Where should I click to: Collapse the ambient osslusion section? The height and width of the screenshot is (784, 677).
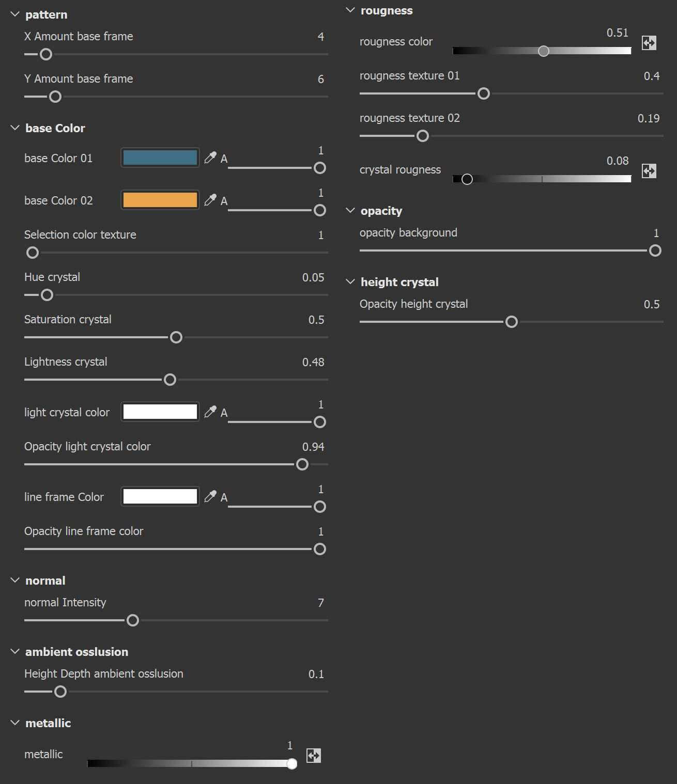15,652
